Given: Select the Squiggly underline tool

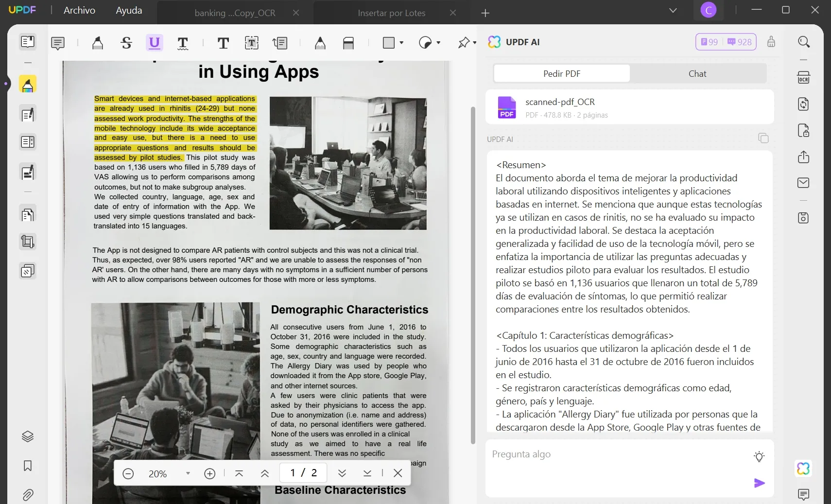Looking at the screenshot, I should [183, 43].
